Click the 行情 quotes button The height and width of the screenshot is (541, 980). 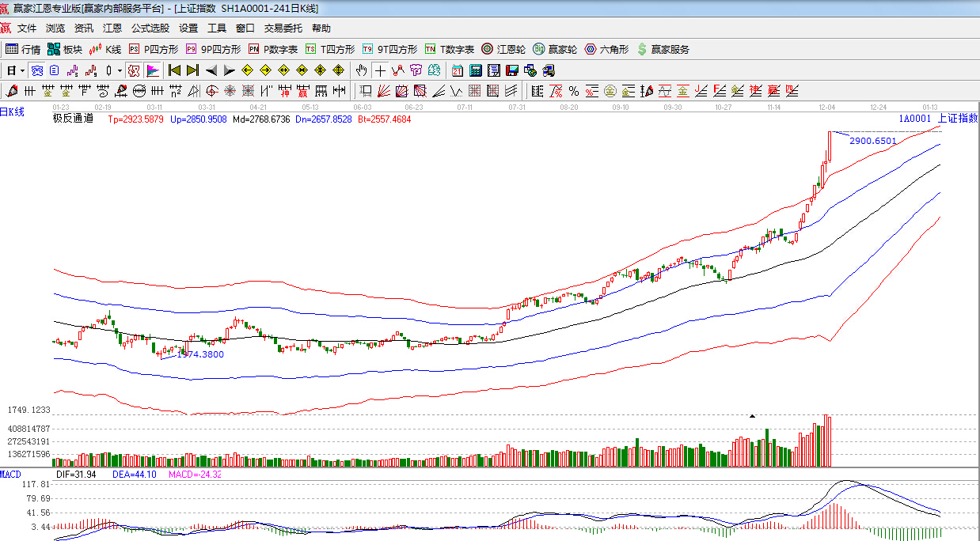[x=23, y=49]
